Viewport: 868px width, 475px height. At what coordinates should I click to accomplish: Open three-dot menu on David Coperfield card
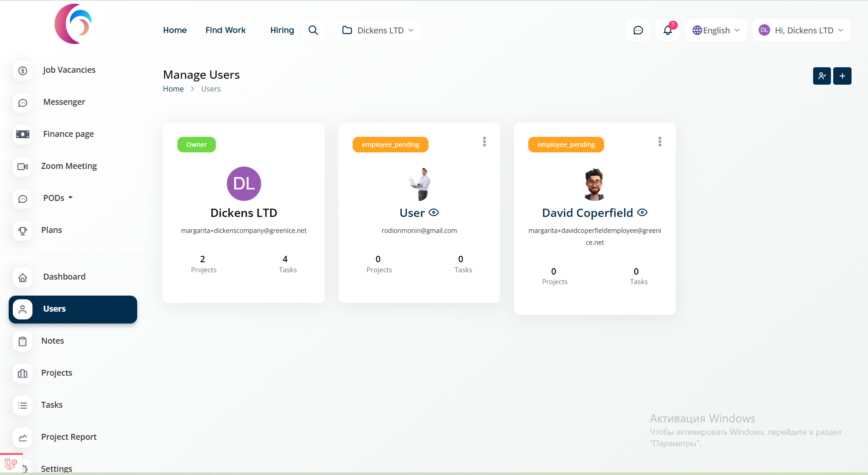tap(660, 142)
